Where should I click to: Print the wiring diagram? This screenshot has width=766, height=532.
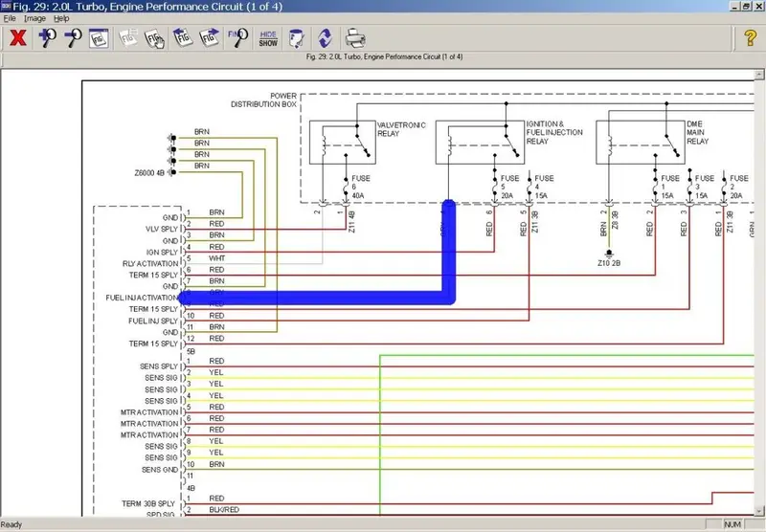[x=355, y=38]
